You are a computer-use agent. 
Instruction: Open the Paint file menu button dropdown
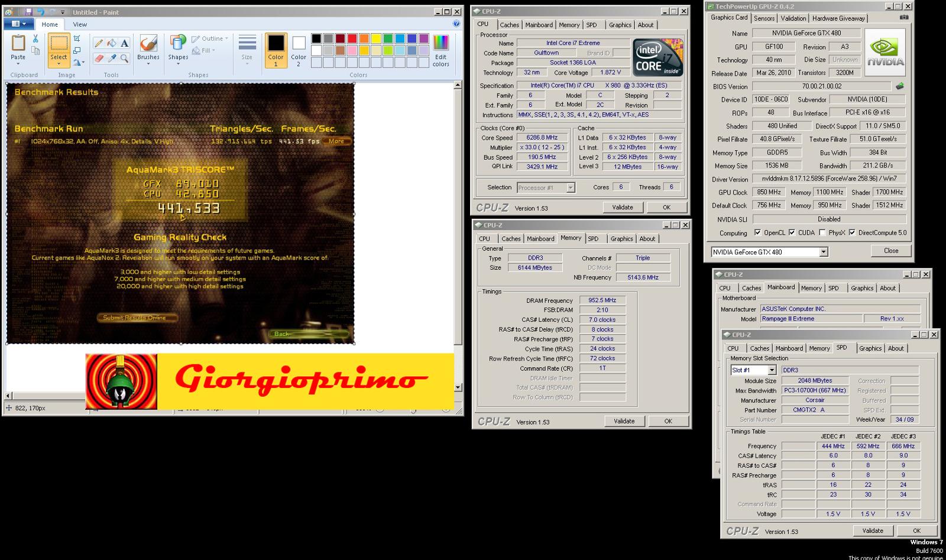point(18,24)
